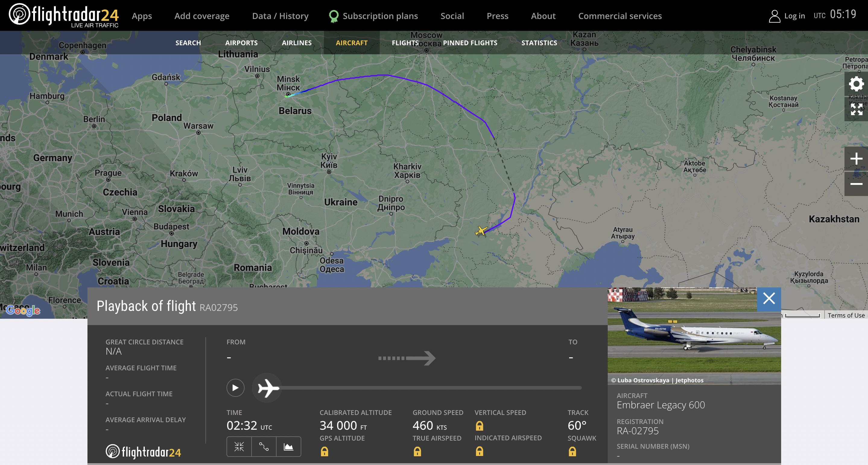Zoom in on the map
This screenshot has width=868, height=465.
[x=856, y=159]
